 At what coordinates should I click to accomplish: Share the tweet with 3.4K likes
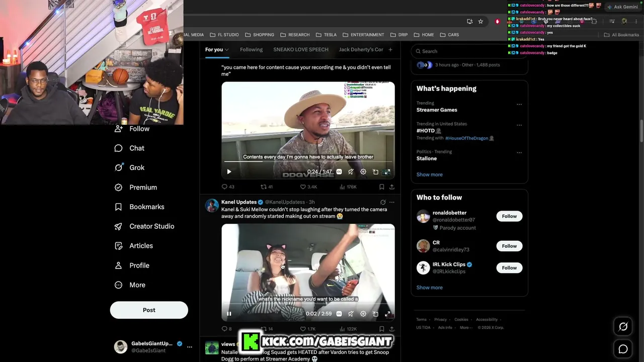point(392,187)
